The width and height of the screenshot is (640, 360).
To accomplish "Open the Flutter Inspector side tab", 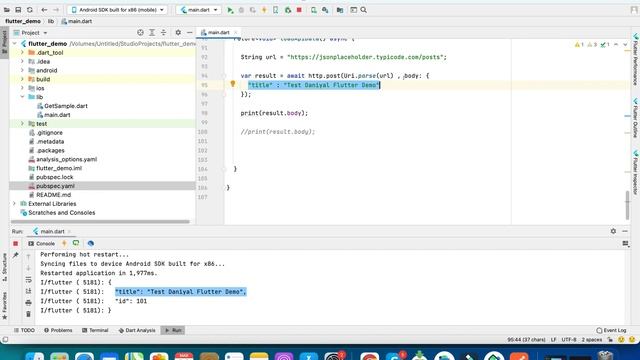I will coord(636,172).
